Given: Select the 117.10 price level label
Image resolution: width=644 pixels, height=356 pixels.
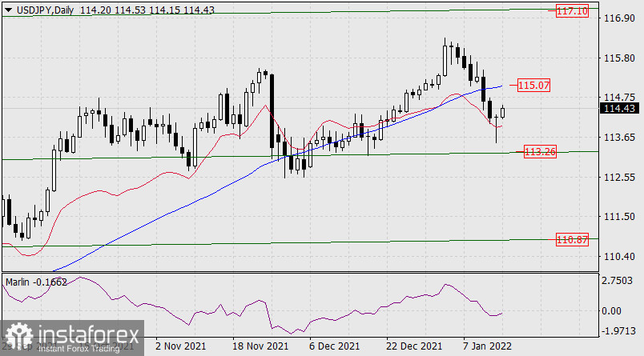Looking at the screenshot, I should 572,10.
